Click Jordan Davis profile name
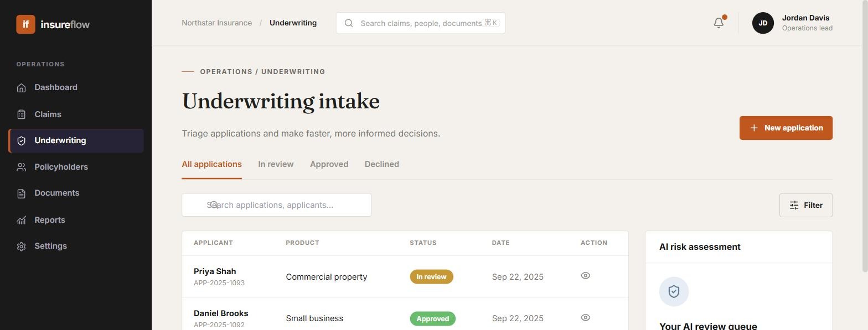The width and height of the screenshot is (868, 330). click(x=805, y=18)
